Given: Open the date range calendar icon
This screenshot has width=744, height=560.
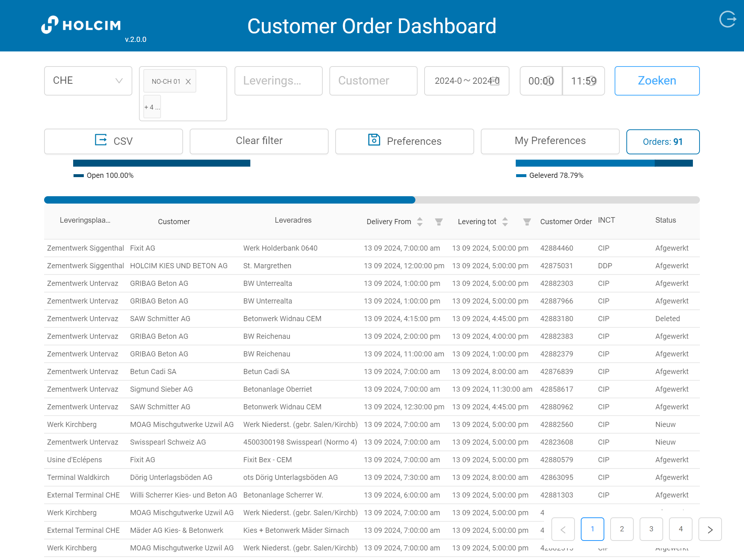Looking at the screenshot, I should pos(495,81).
